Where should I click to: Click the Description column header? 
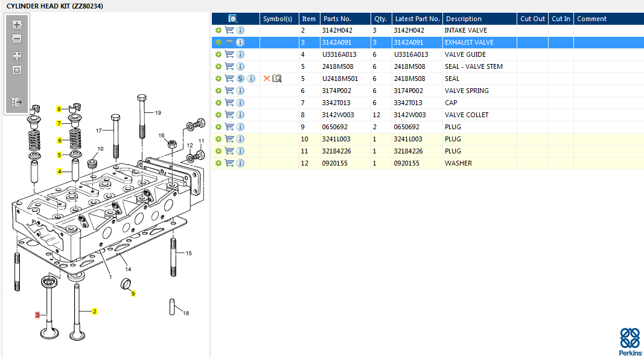click(463, 19)
